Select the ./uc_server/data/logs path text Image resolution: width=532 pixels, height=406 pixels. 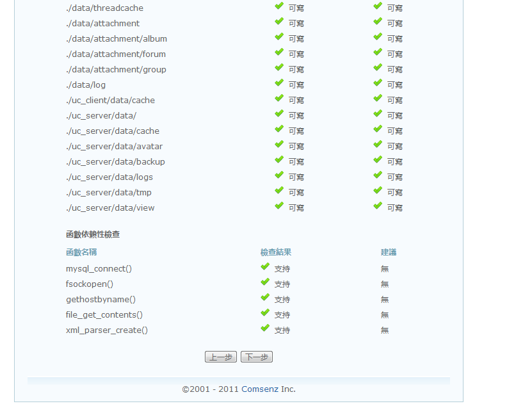coord(109,177)
